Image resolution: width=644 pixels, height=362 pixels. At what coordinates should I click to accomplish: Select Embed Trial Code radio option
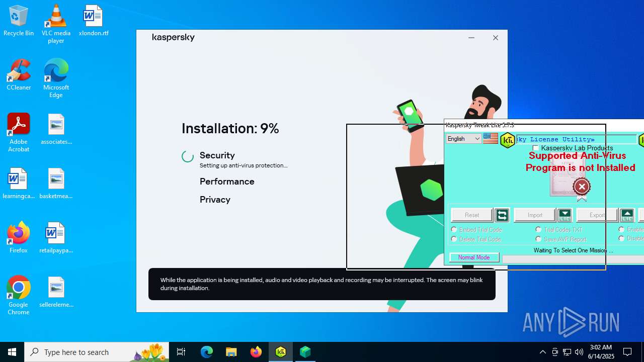coord(454,229)
